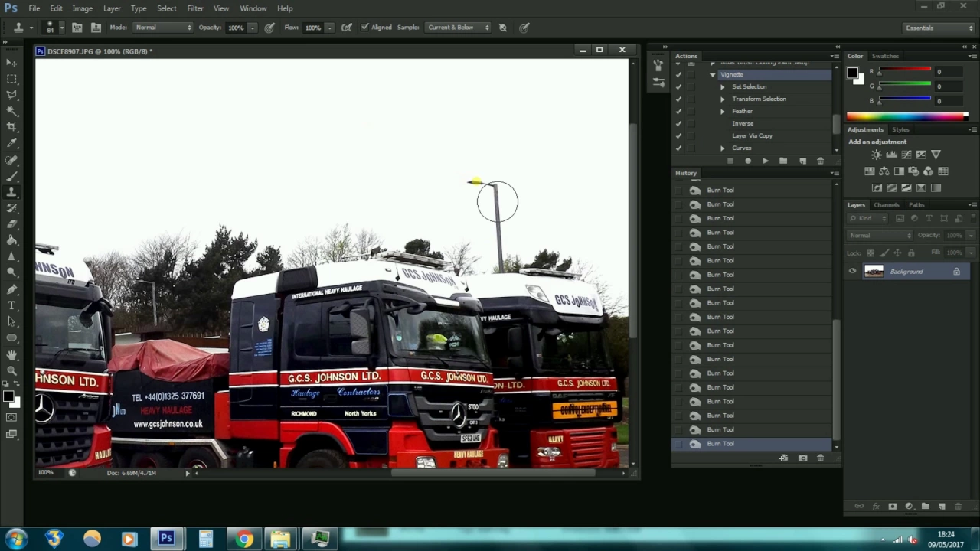Open the Image menu
The height and width of the screenshot is (551, 980).
pyautogui.click(x=82, y=8)
